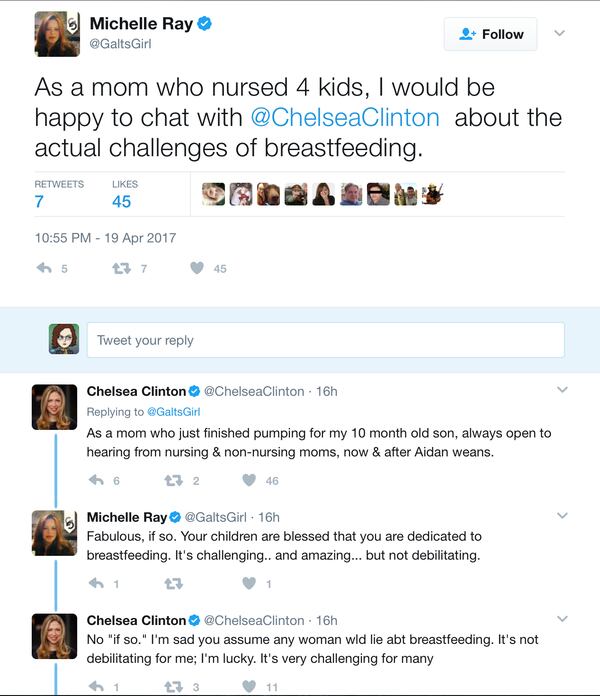Retweet Chelsea Clinton's first reply
The width and height of the screenshot is (600, 696).
[173, 481]
